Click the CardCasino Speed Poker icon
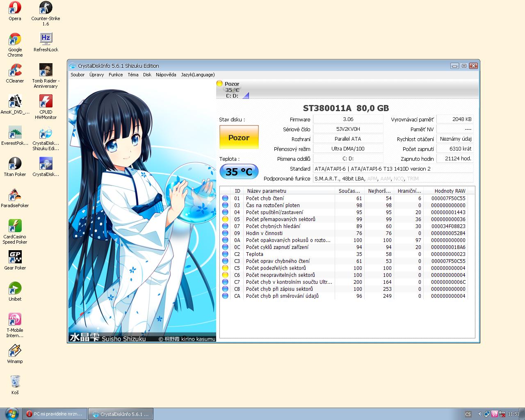Image resolution: width=525 pixels, height=420 pixels. point(15,232)
